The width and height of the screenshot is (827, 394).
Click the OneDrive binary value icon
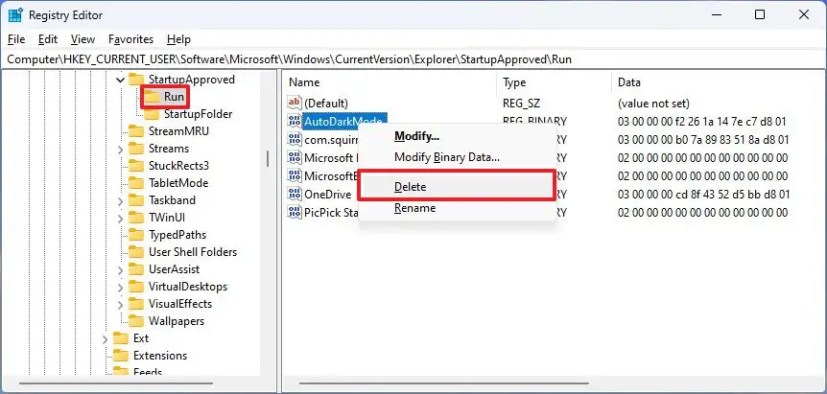click(x=294, y=194)
